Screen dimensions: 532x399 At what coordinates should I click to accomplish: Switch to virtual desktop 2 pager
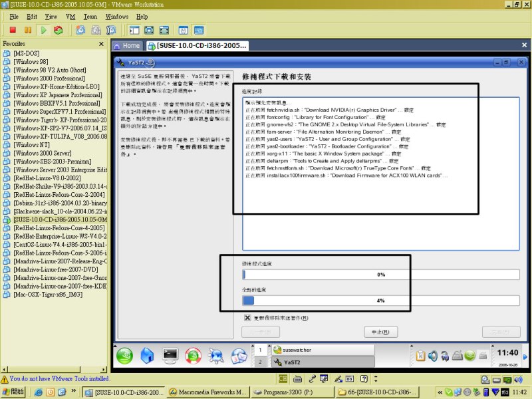click(260, 362)
